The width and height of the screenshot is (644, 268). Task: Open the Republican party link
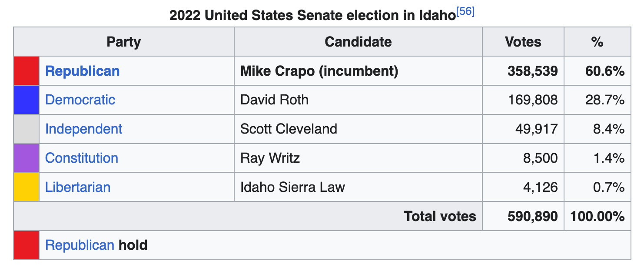coord(82,71)
